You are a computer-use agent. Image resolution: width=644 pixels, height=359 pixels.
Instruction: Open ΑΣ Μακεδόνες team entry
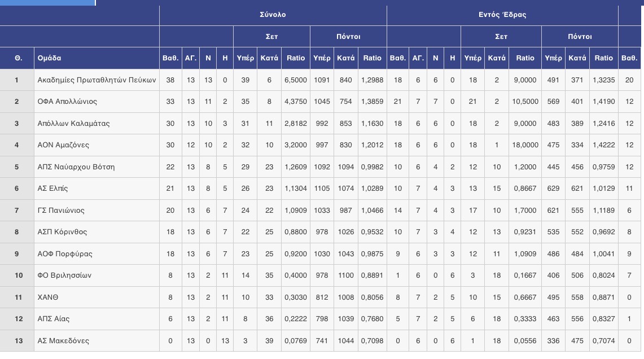click(x=63, y=340)
